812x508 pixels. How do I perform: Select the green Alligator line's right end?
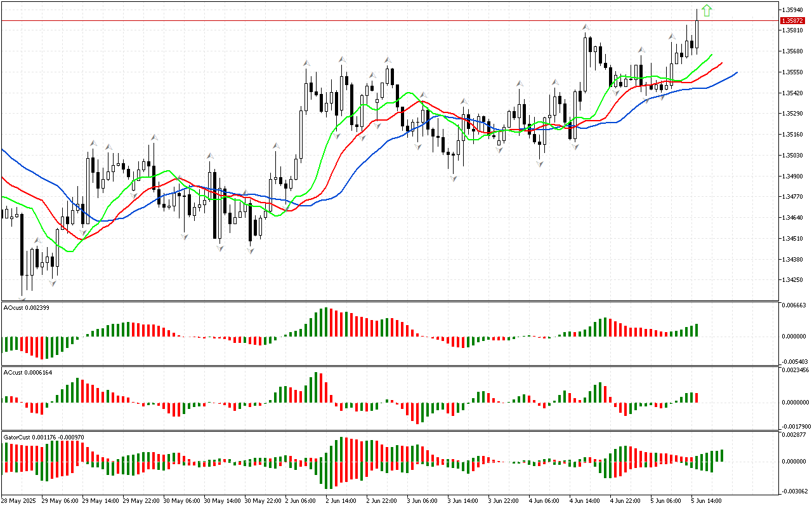click(711, 55)
